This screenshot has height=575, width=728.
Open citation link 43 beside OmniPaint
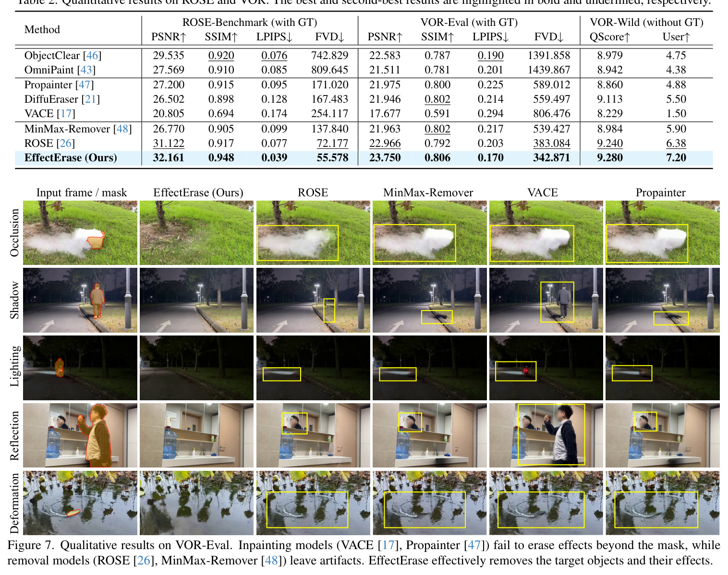pyautogui.click(x=86, y=70)
